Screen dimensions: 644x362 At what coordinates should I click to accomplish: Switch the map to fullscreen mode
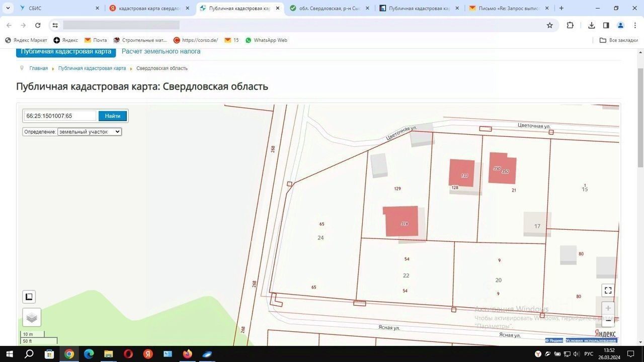608,290
